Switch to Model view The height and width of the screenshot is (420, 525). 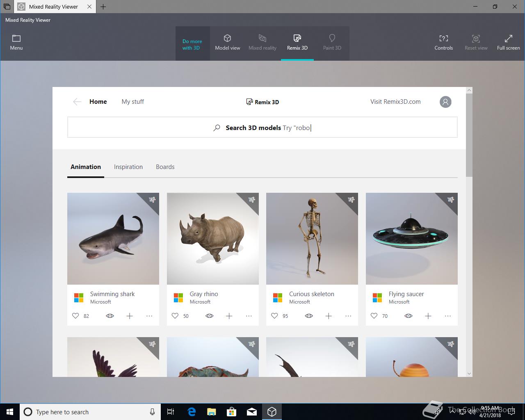click(x=228, y=43)
